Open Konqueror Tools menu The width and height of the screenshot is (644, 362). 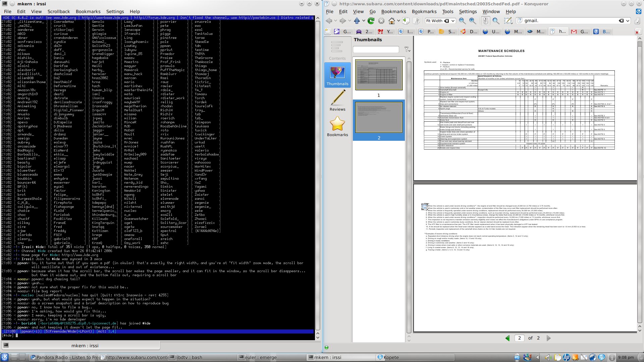tap(447, 11)
